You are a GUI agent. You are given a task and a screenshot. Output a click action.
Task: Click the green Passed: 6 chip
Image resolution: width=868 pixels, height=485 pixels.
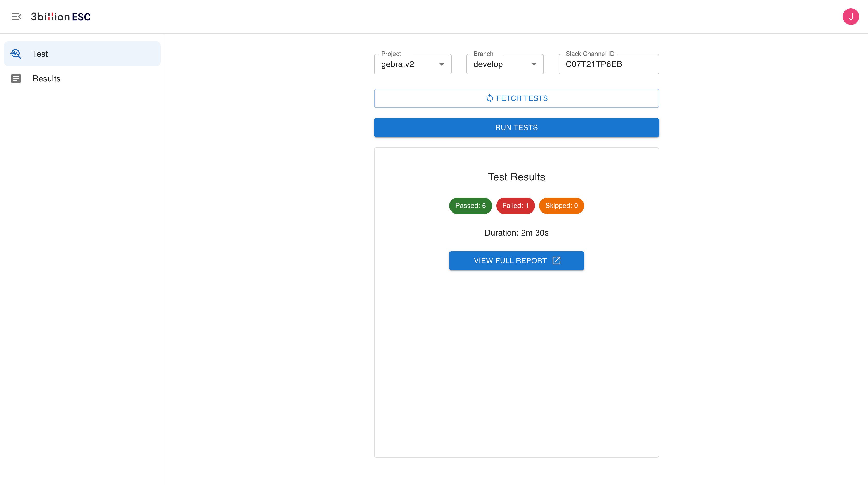pos(470,205)
